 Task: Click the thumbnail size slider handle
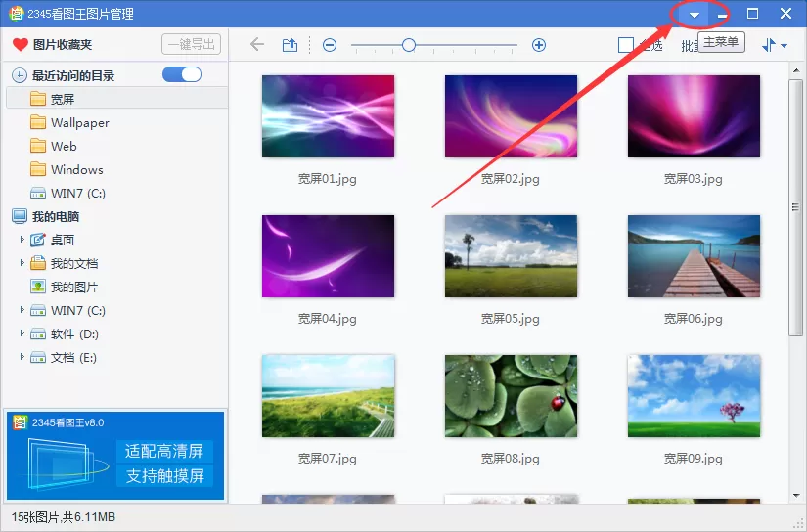(409, 45)
